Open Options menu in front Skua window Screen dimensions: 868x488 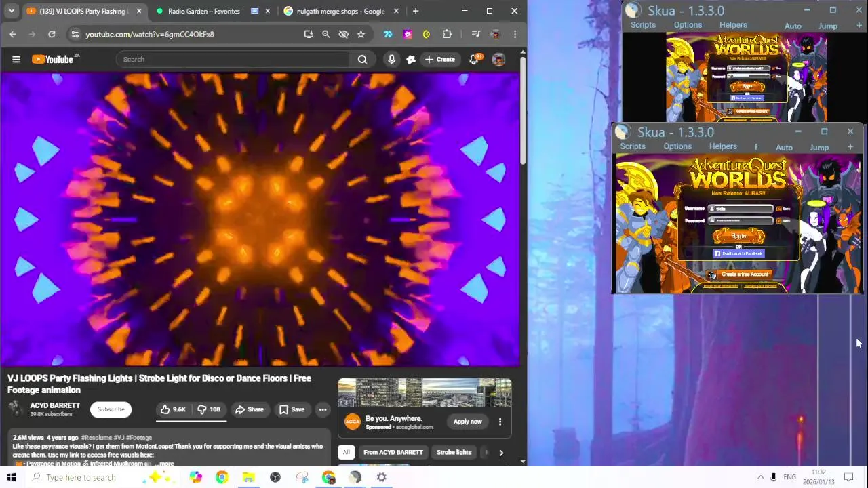point(677,146)
